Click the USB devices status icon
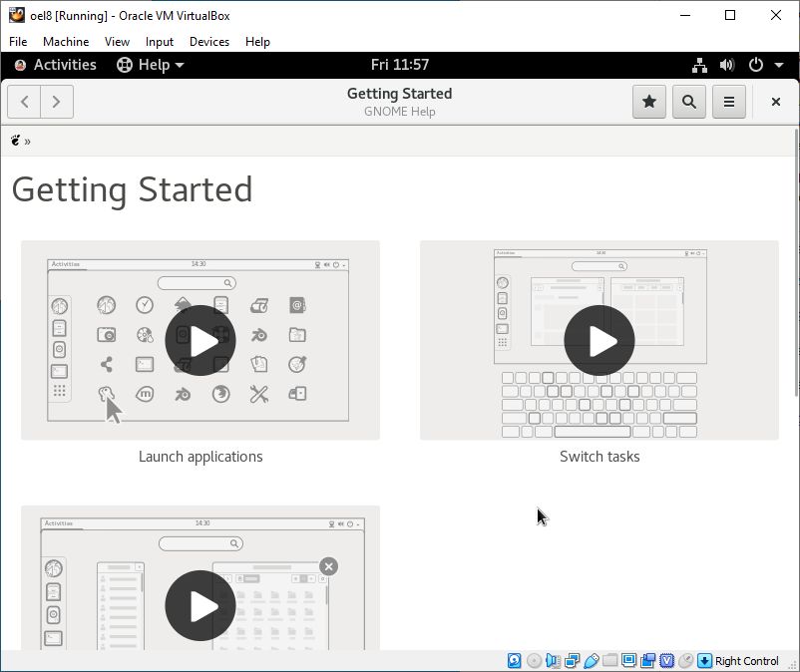Viewport: 800px width, 672px height. pyautogui.click(x=591, y=661)
